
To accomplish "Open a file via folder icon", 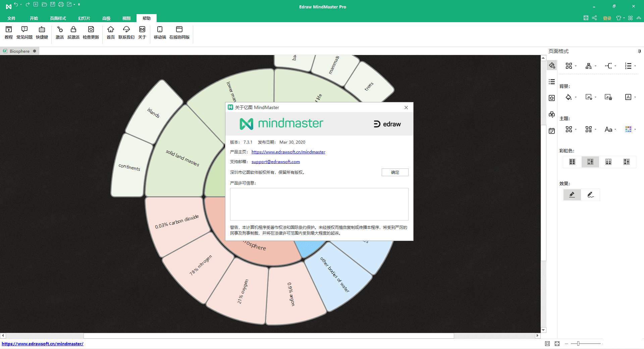I will tap(44, 5).
